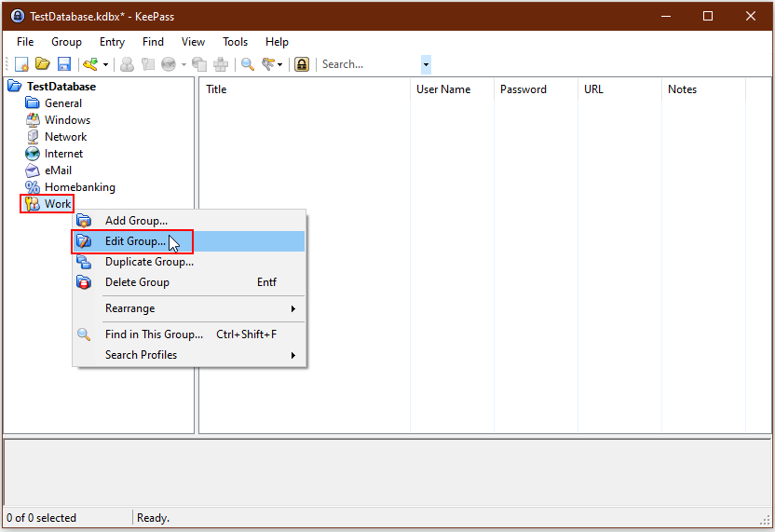The height and width of the screenshot is (532, 775).
Task: Choose Edit Group... in context menu
Action: [189, 241]
